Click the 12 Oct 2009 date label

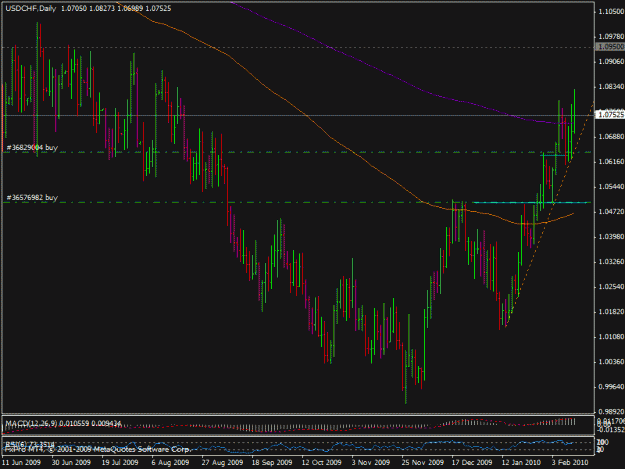click(321, 462)
